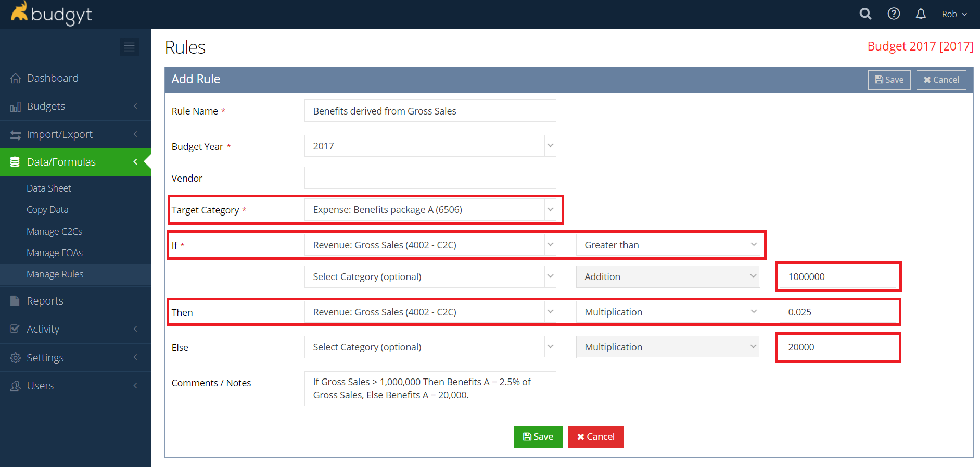The height and width of the screenshot is (467, 980).
Task: Open the Else optional category dropdown
Action: click(430, 347)
